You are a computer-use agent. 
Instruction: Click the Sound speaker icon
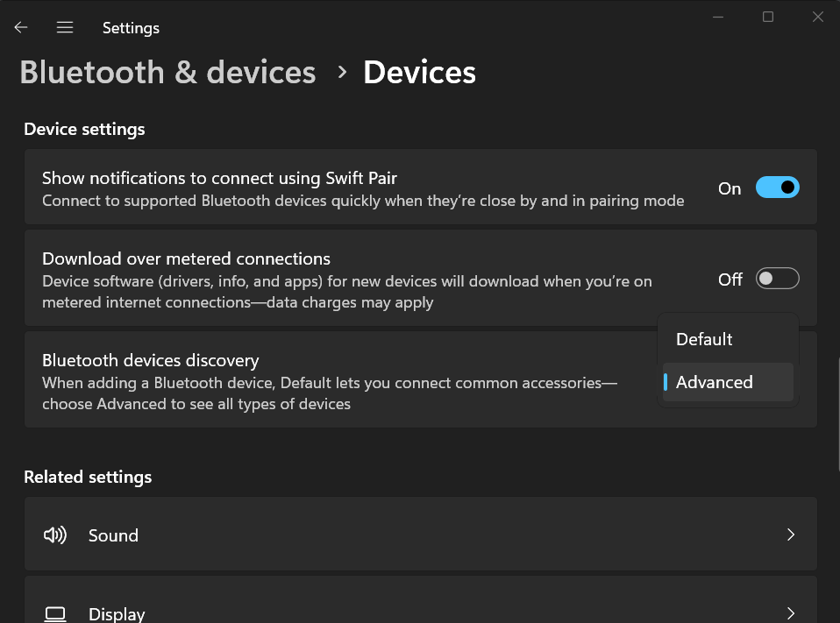point(55,535)
